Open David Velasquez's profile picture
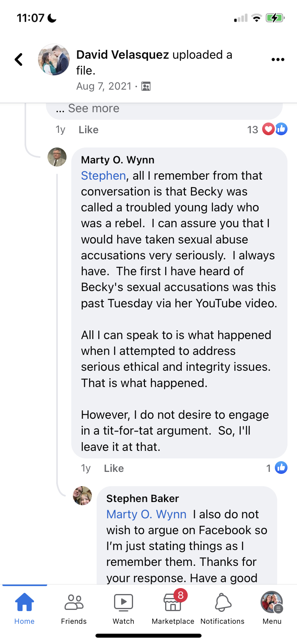Viewport: 297px width, 644px height. [54, 59]
